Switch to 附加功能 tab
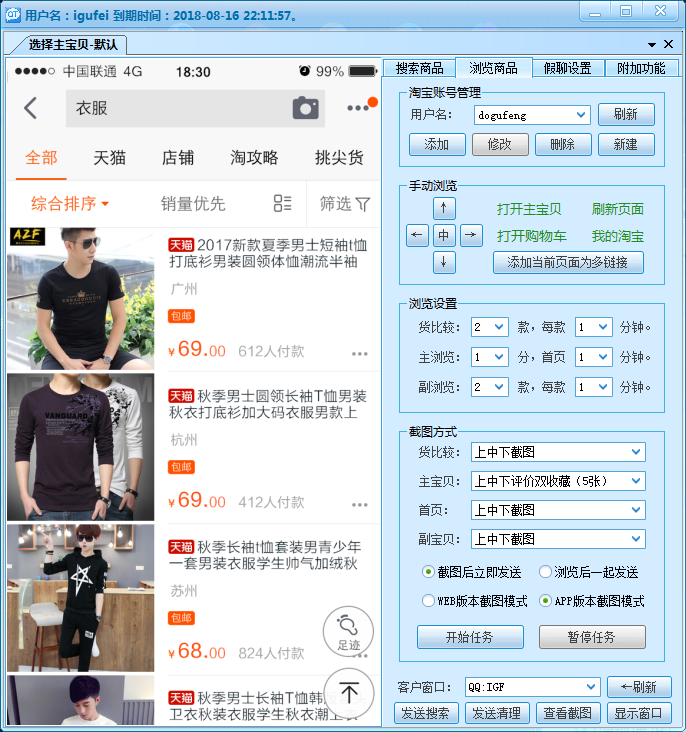The height and width of the screenshot is (732, 686). pyautogui.click(x=641, y=68)
